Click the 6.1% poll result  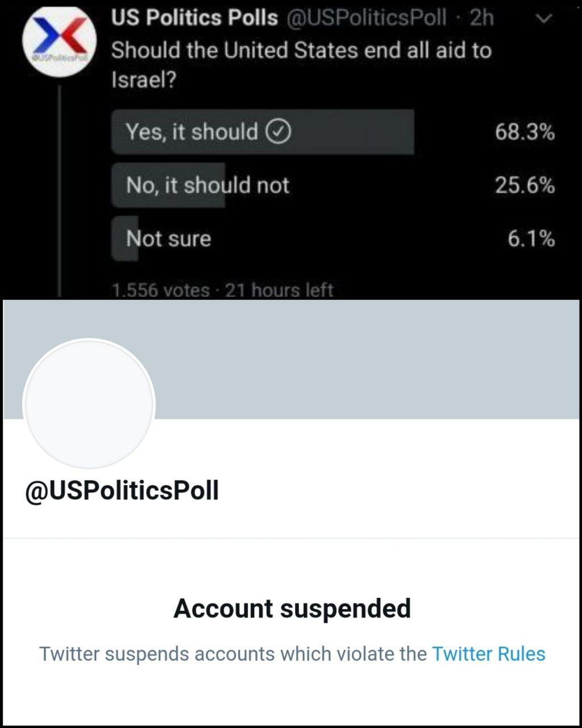coord(531,239)
